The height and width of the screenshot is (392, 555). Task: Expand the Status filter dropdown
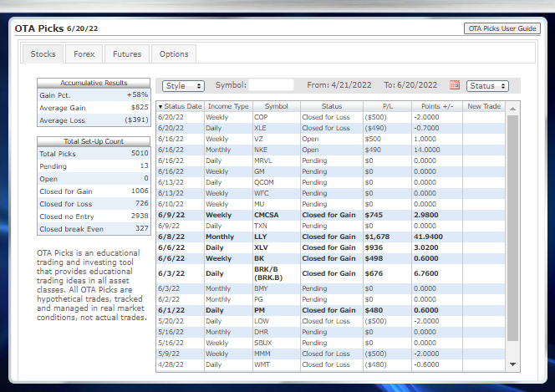tap(487, 85)
